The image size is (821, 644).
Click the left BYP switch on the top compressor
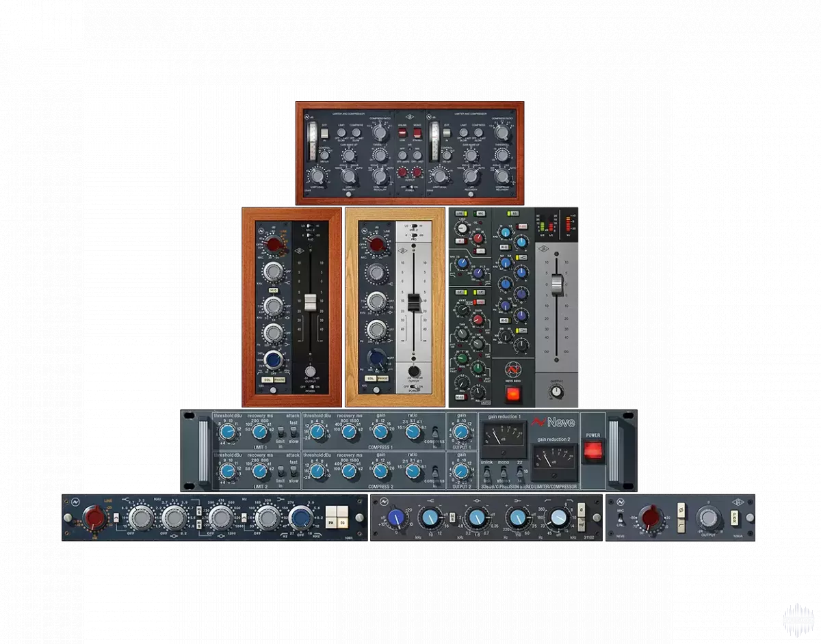(x=324, y=133)
